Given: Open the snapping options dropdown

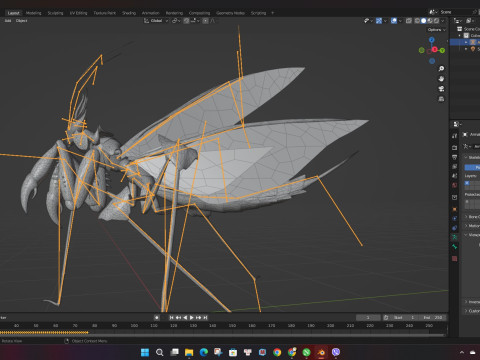Looking at the screenshot, I should (195, 21).
